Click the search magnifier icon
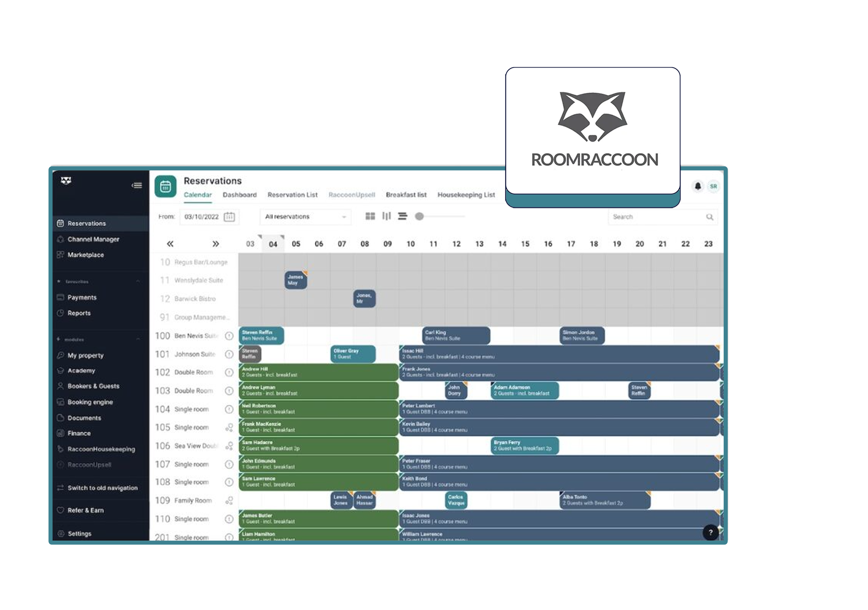 709,217
